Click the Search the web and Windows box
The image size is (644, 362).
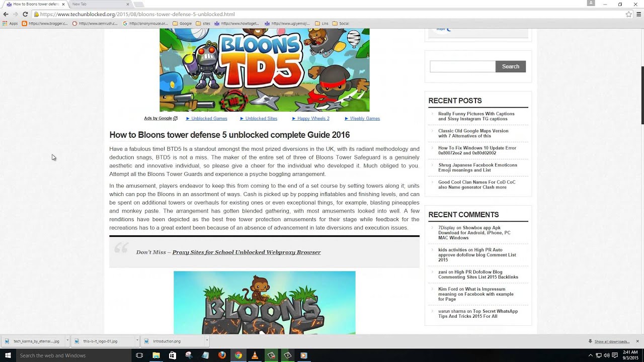(73, 355)
